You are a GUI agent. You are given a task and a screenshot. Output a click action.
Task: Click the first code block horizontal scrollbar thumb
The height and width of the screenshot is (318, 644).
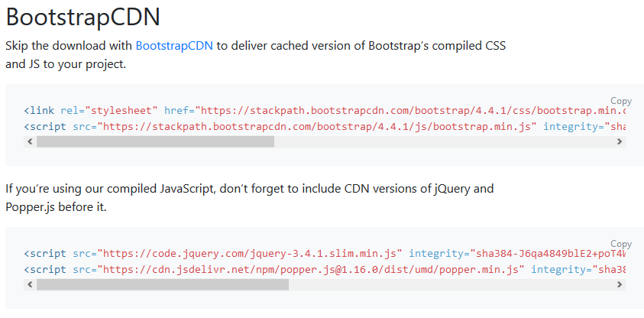[x=155, y=141]
